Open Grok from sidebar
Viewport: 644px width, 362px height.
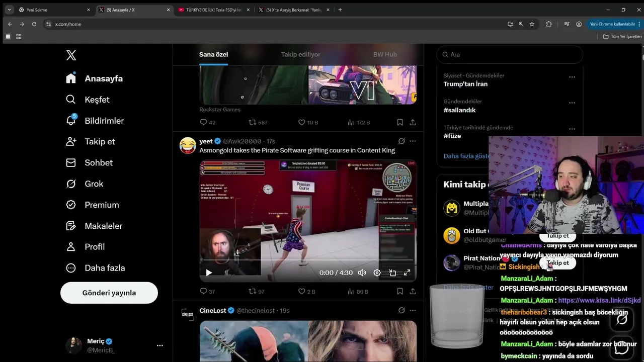(x=85, y=184)
